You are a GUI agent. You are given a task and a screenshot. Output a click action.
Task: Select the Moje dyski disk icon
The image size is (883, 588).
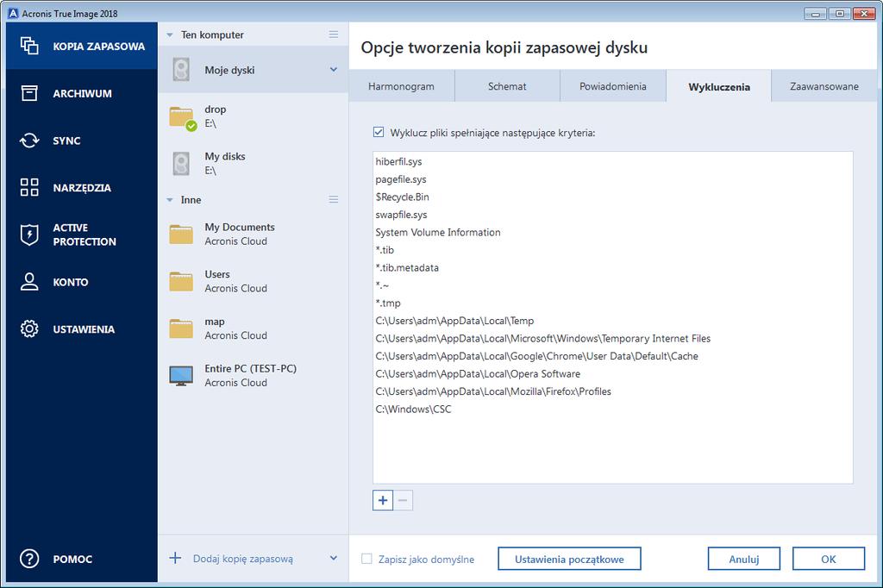click(x=181, y=70)
